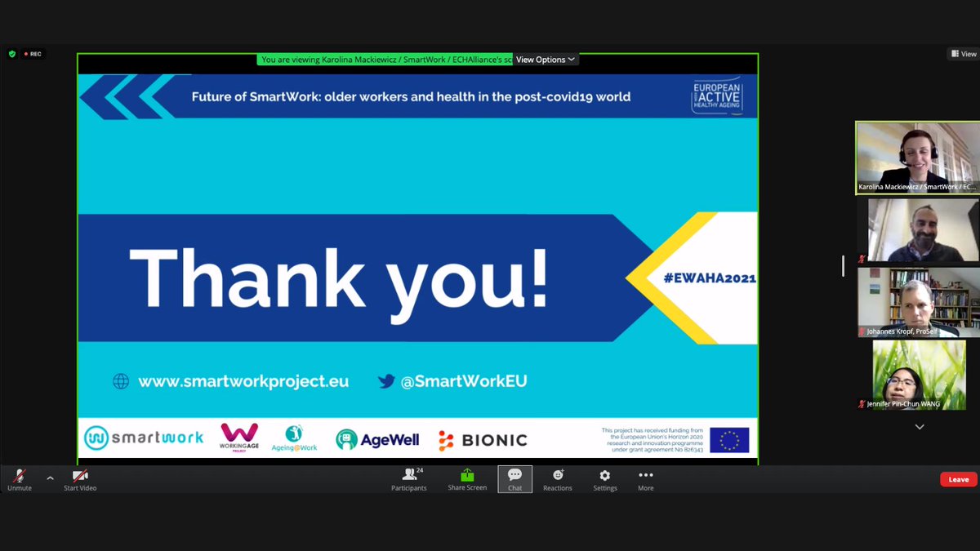Click the smartwork logo on slide
This screenshot has width=980, height=551.
(x=144, y=438)
